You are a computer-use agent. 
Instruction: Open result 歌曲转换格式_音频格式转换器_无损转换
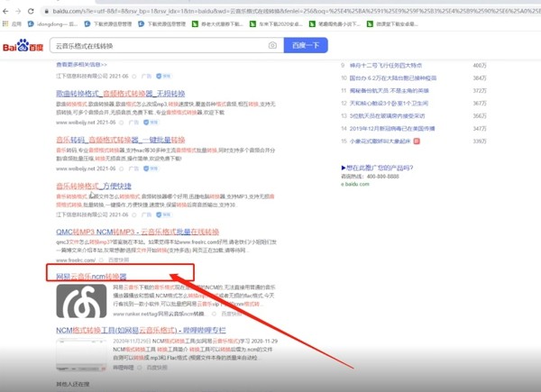point(121,94)
